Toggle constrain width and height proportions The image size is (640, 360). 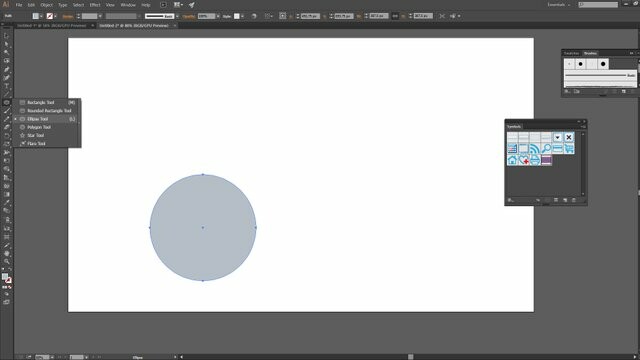[395, 16]
